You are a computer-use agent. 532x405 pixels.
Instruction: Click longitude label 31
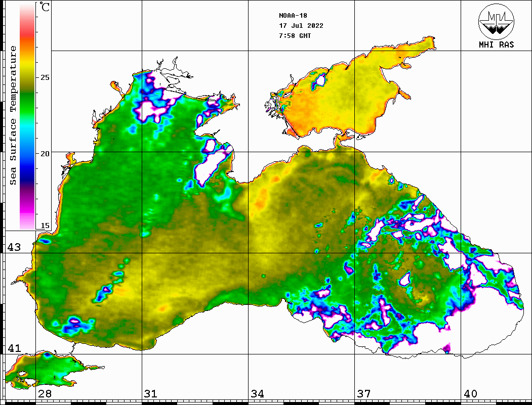coord(151,393)
